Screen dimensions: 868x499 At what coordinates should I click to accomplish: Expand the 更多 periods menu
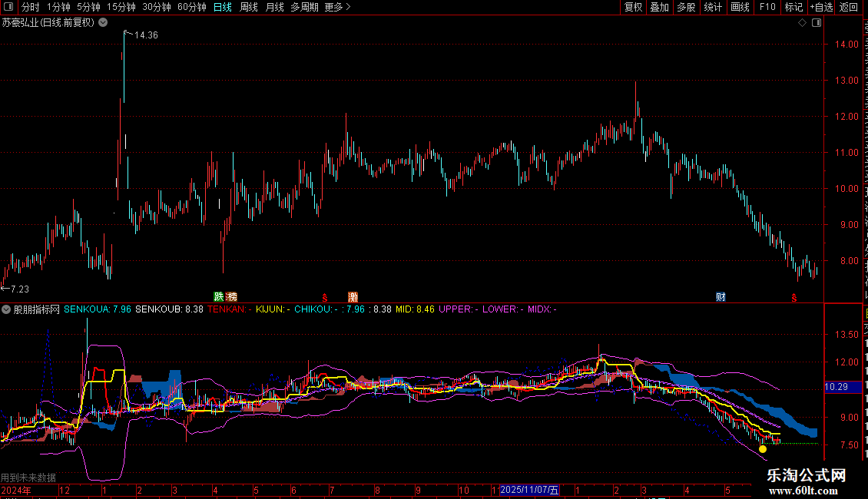[337, 7]
